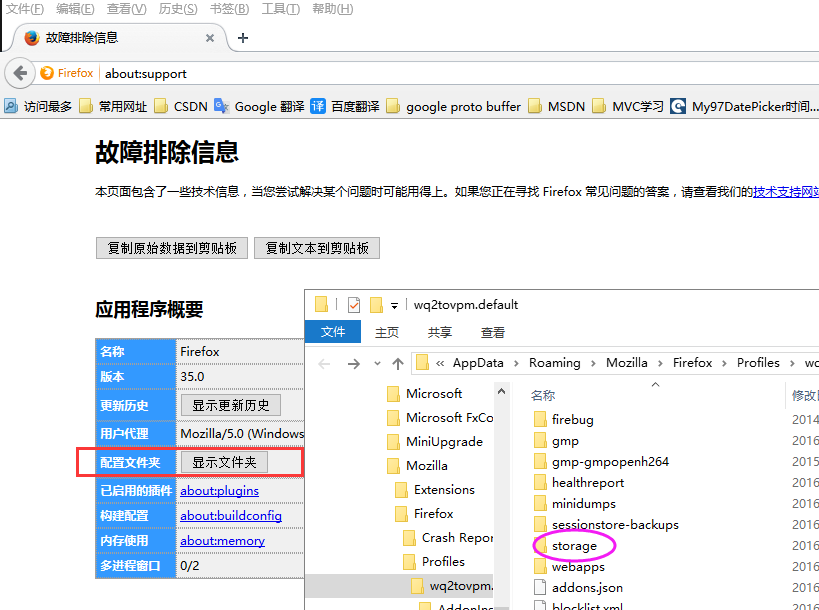This screenshot has width=819, height=610.
Task: Select Microsoft folder in navigation tree
Action: [x=425, y=394]
